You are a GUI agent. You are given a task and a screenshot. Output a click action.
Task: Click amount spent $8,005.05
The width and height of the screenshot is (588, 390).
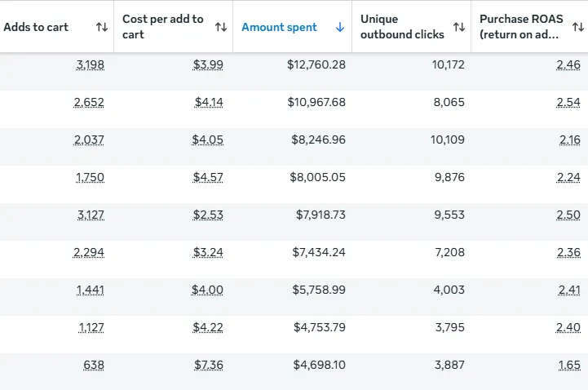[x=317, y=177]
